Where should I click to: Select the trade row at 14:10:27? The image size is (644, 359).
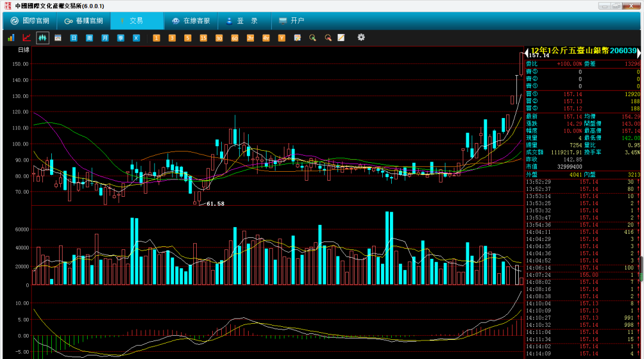coord(583,318)
